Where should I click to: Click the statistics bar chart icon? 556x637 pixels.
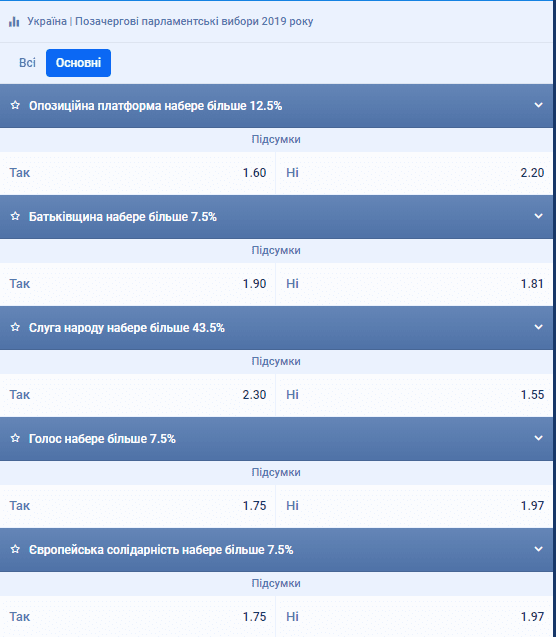pos(14,22)
